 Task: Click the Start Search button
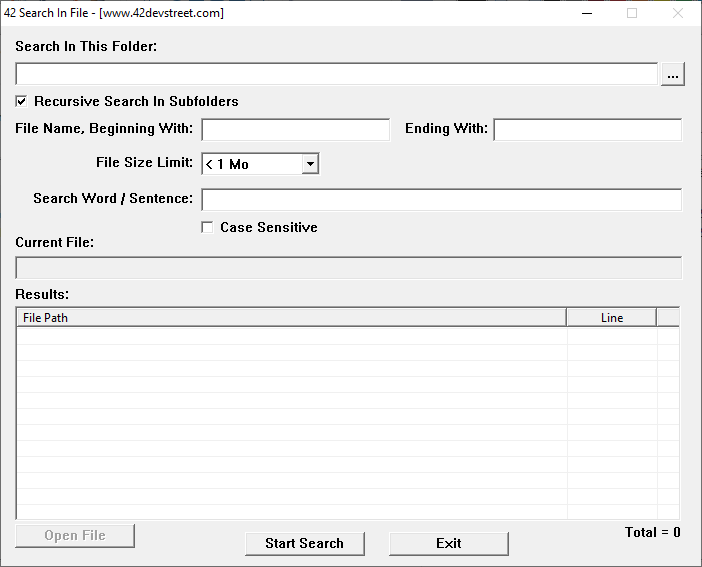(x=304, y=544)
